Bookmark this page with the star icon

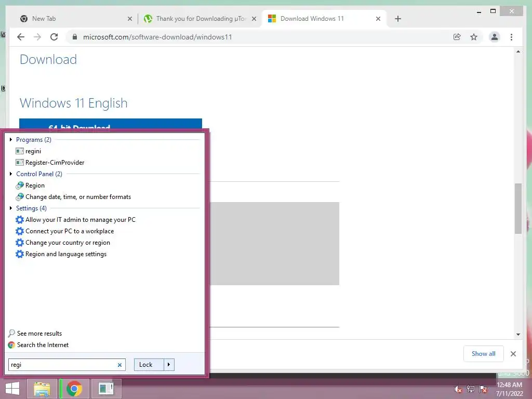474,37
